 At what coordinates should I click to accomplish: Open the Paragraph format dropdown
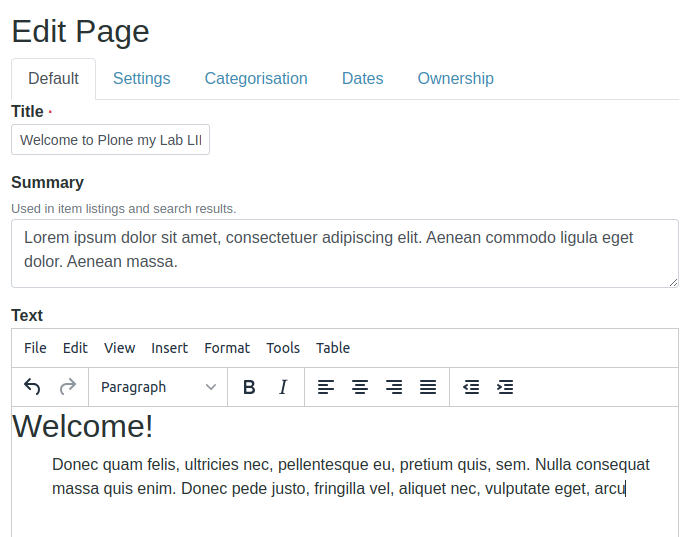[158, 387]
